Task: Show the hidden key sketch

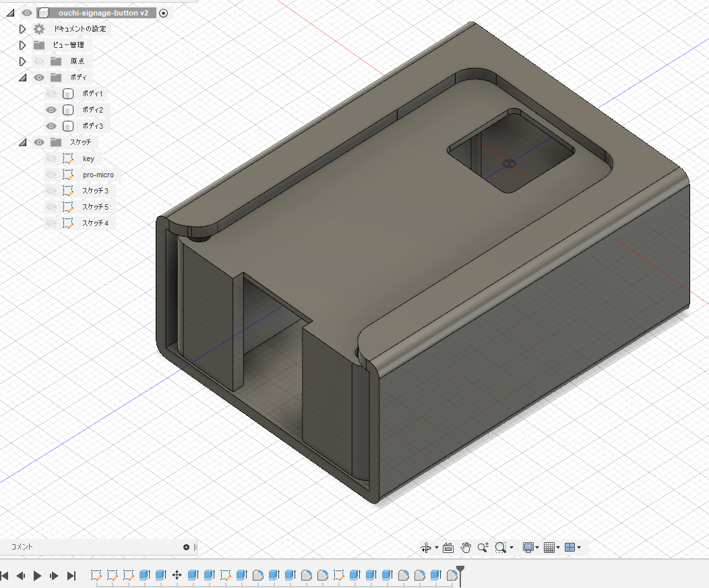Action: [x=51, y=158]
